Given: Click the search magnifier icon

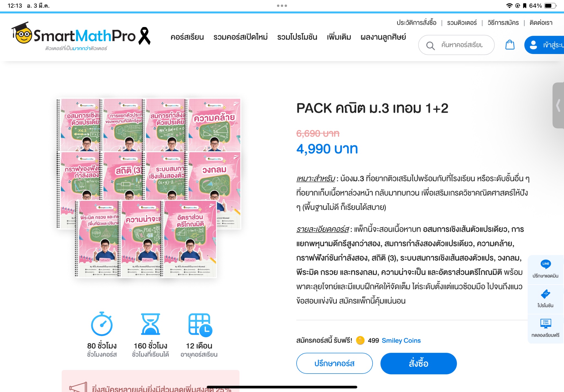Looking at the screenshot, I should (430, 45).
